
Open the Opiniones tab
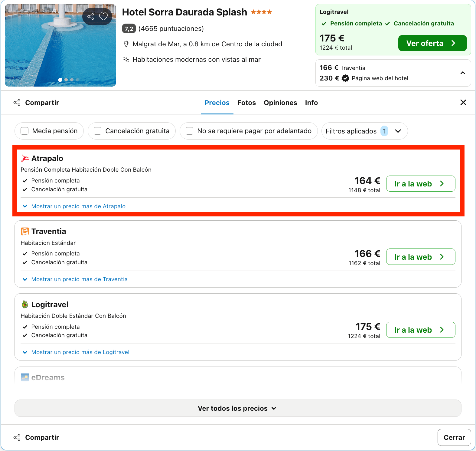coord(280,103)
